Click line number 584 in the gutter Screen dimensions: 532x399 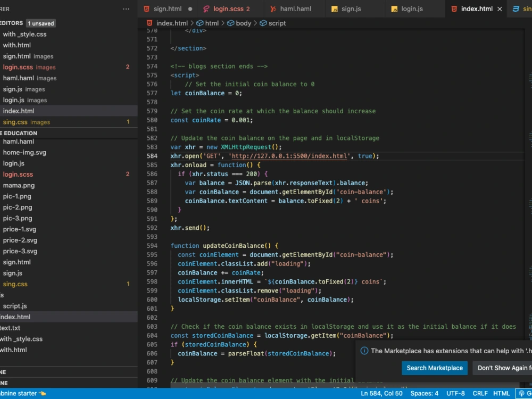coord(152,156)
